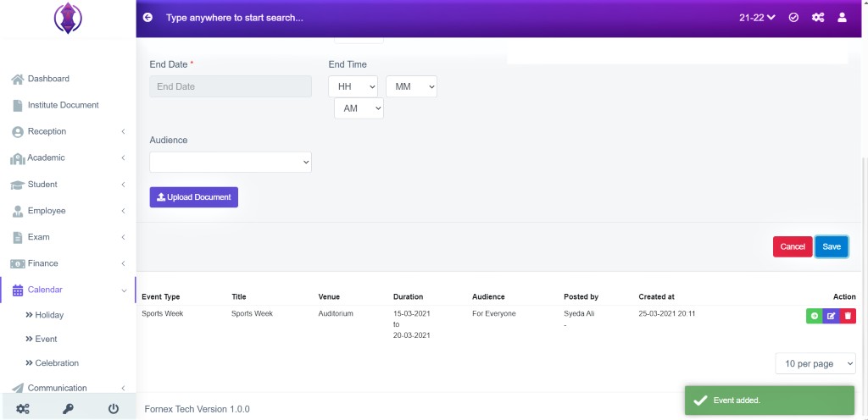Click edit icon for Sports Week event

[x=831, y=316]
